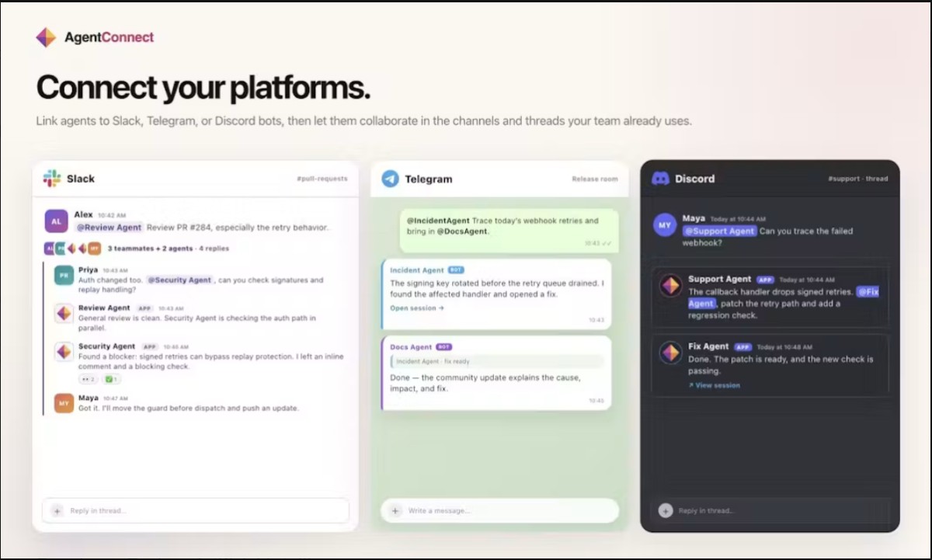Click the 10:43 timestamp in Incident Agent bubble
The width and height of the screenshot is (932, 560).
(x=596, y=320)
